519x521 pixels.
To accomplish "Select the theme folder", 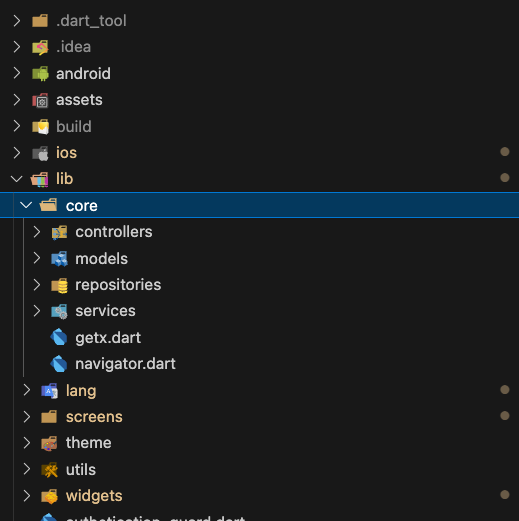I will pos(259,443).
